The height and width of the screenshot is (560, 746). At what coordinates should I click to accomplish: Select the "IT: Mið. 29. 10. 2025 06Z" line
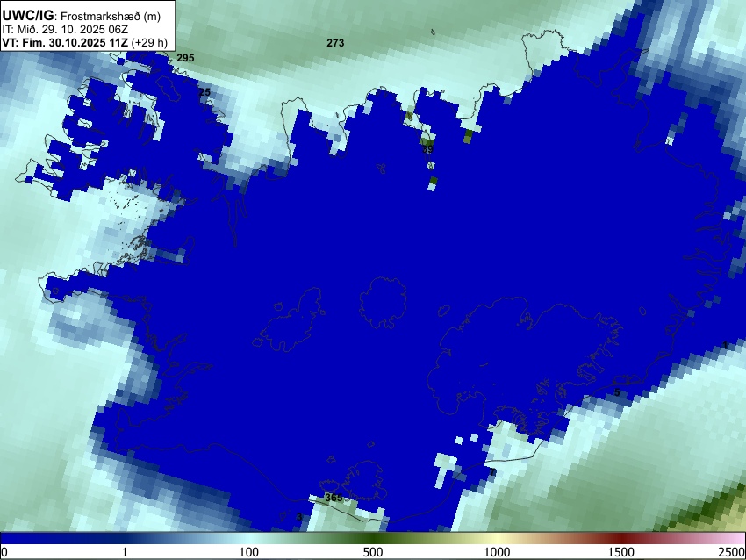(64, 30)
